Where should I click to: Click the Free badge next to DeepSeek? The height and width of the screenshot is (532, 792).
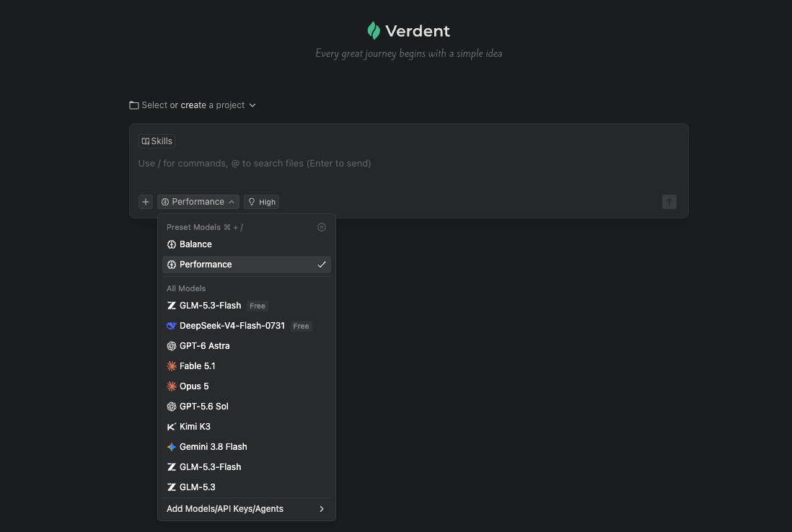301,326
